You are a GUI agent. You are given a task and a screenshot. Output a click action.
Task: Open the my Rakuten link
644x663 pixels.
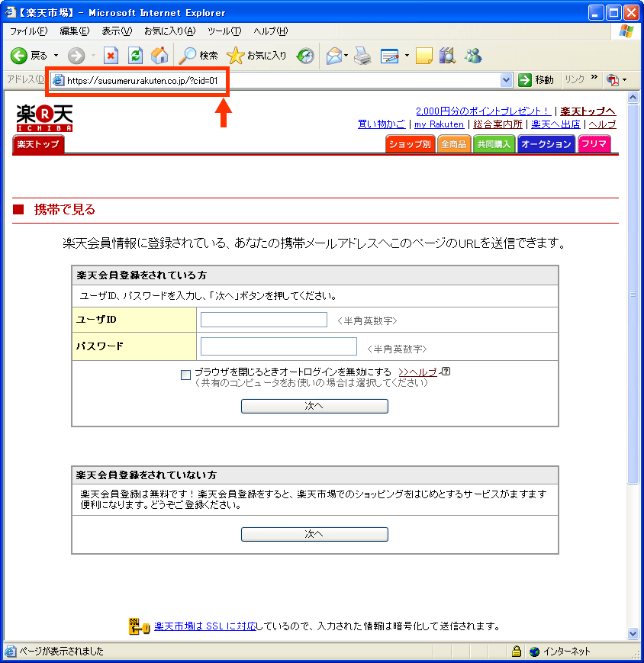(x=439, y=124)
